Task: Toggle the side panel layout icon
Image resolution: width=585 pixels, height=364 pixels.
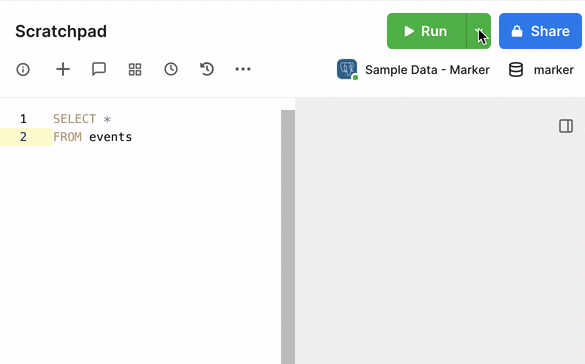Action: [566, 126]
